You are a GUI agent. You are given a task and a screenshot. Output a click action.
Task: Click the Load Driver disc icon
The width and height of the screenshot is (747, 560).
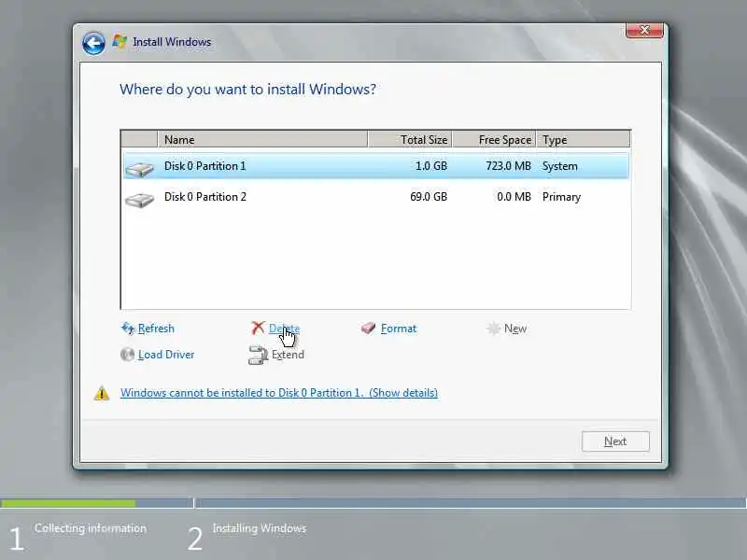(x=127, y=355)
